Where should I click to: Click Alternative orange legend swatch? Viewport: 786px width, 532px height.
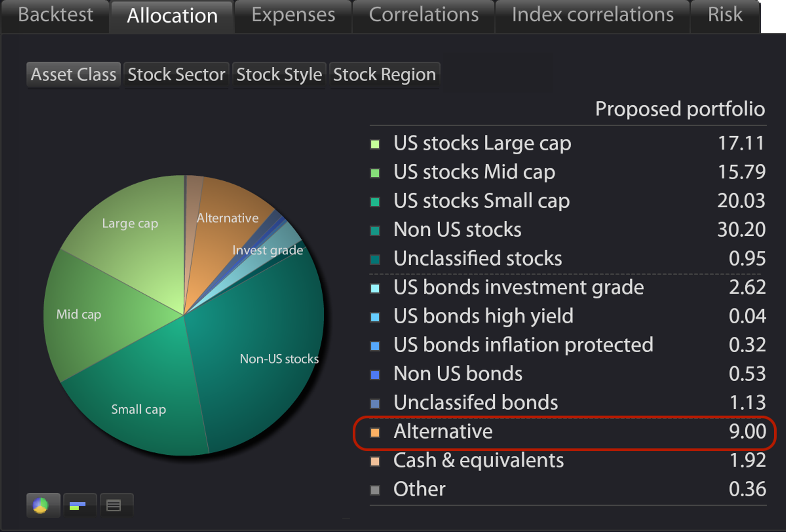[375, 432]
